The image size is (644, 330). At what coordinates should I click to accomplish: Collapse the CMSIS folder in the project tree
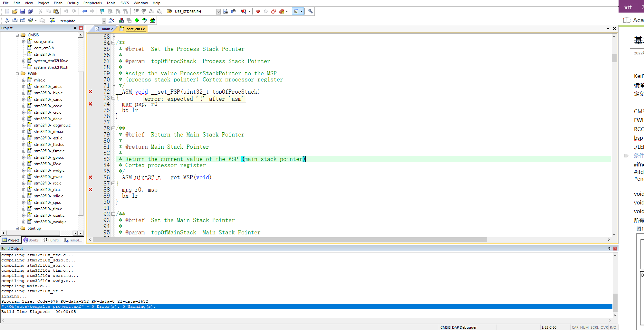17,35
